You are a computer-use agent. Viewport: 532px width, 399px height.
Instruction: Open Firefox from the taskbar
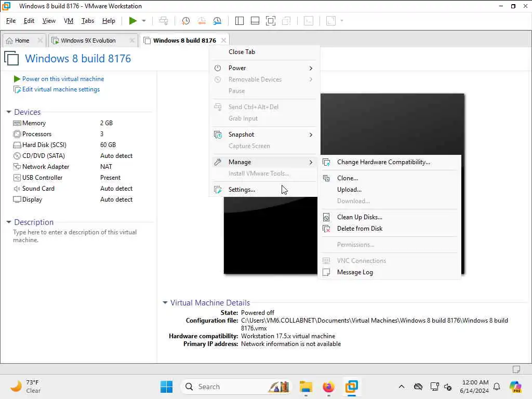coord(328,387)
